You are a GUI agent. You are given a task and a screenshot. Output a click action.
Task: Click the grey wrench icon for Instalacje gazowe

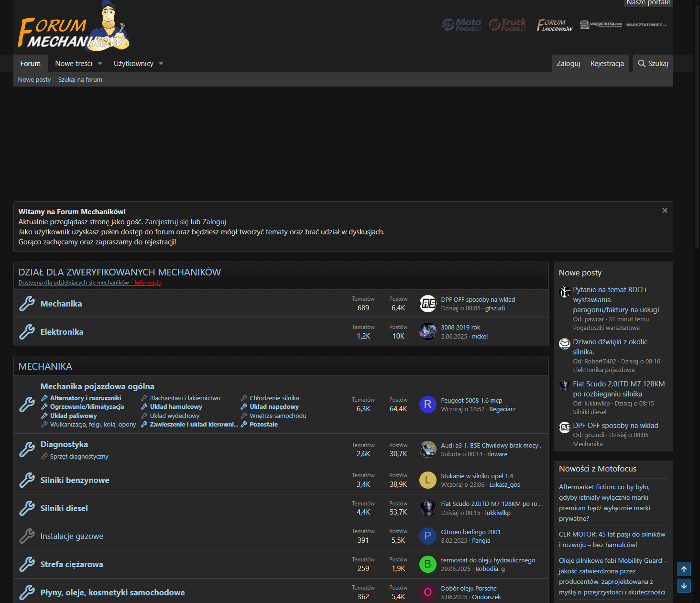click(27, 536)
